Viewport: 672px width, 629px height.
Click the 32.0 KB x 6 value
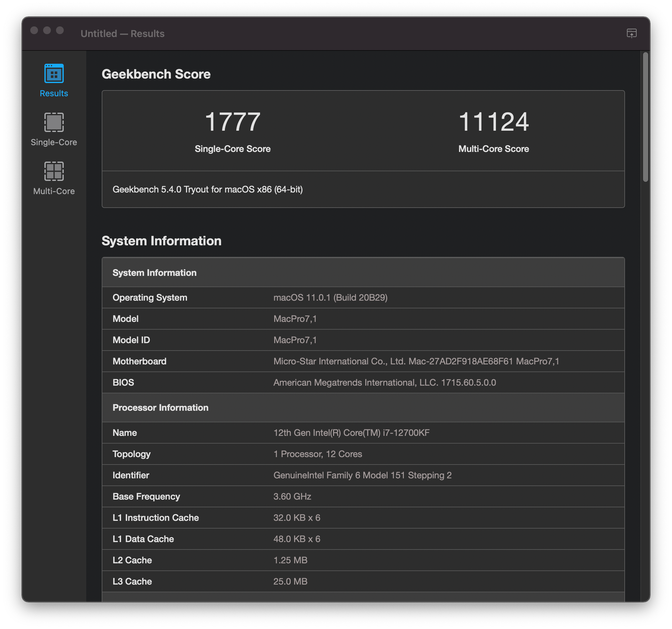tap(297, 518)
